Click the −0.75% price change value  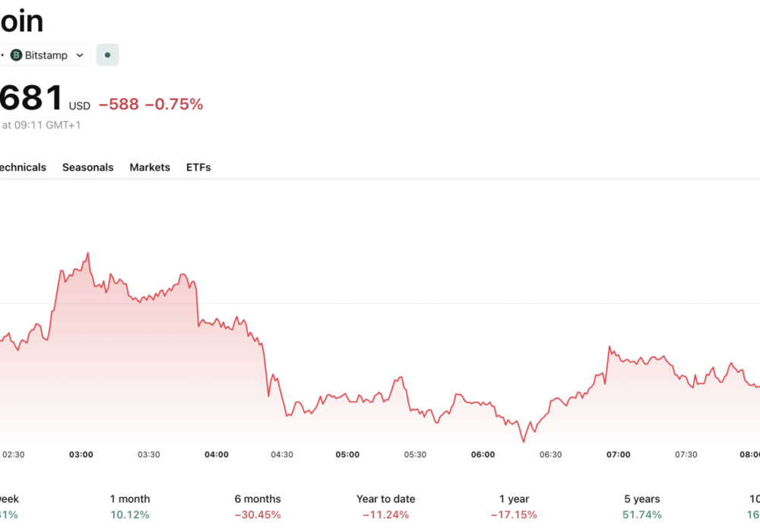174,104
